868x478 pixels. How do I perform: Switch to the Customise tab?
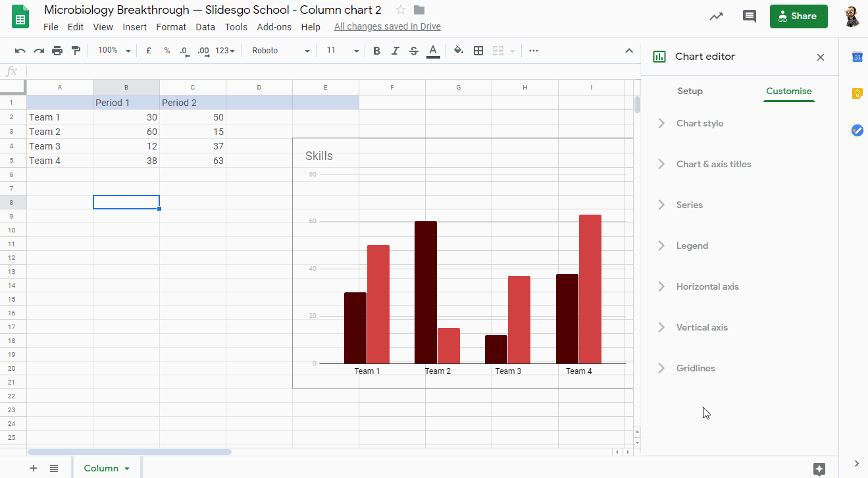[789, 91]
